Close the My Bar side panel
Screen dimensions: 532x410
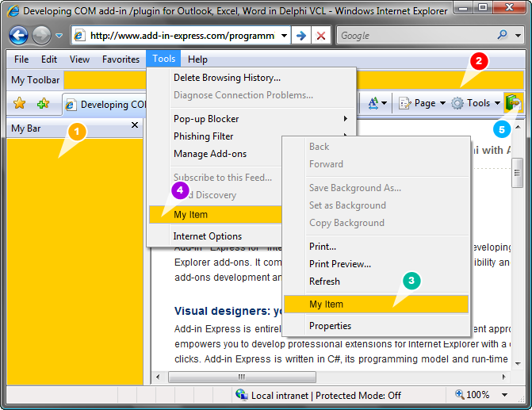click(x=134, y=125)
